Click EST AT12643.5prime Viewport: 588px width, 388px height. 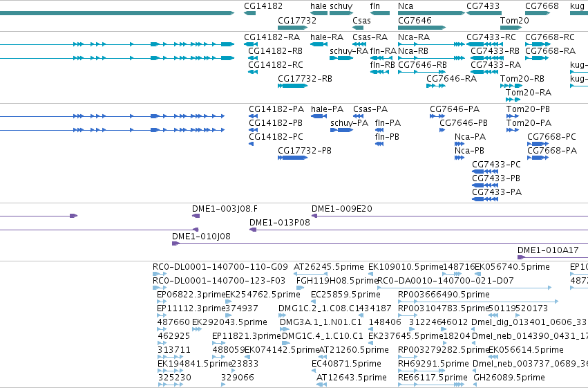(x=352, y=378)
